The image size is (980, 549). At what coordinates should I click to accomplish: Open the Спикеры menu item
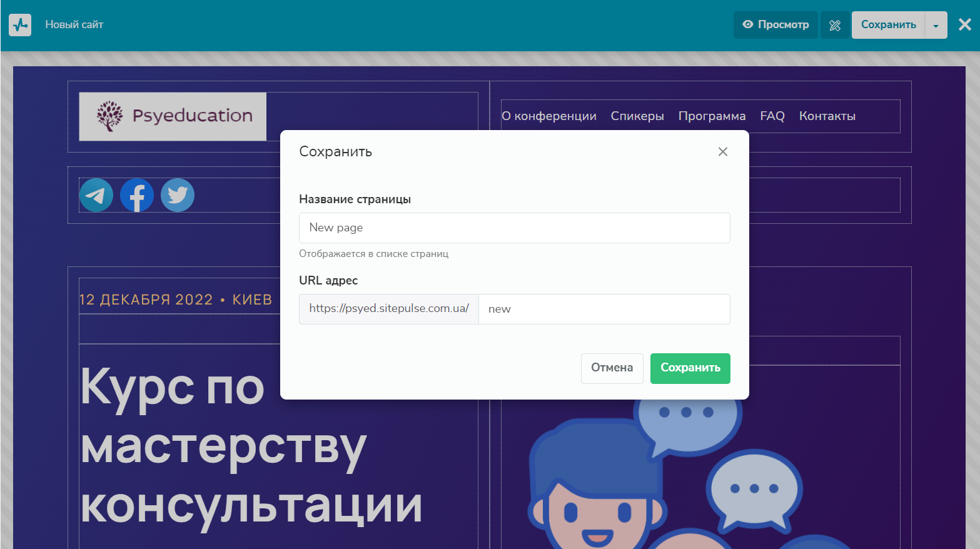(637, 116)
